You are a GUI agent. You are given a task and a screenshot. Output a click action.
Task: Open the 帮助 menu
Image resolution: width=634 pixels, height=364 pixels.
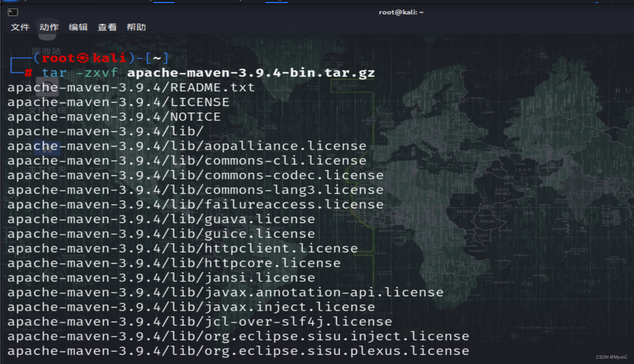coord(136,27)
